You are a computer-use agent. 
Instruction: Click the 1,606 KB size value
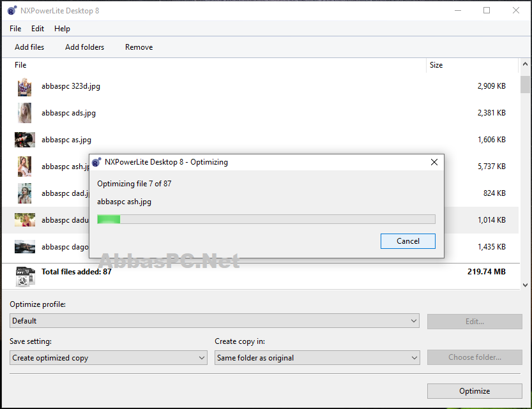(492, 140)
